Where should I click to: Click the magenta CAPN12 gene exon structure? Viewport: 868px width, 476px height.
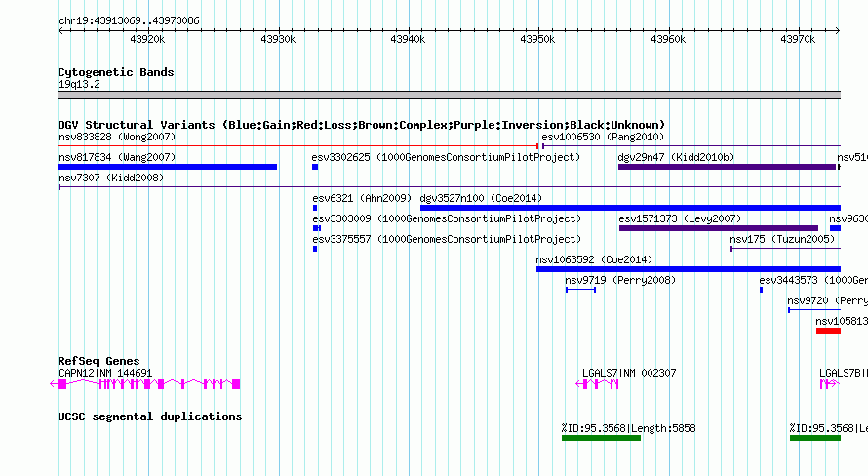tap(145, 384)
